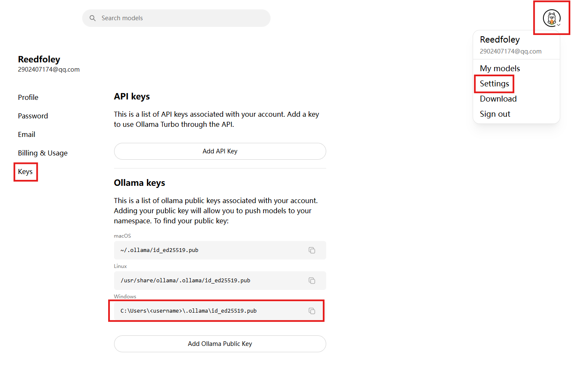Click Reedfoley name in dropdown menu

(500, 40)
